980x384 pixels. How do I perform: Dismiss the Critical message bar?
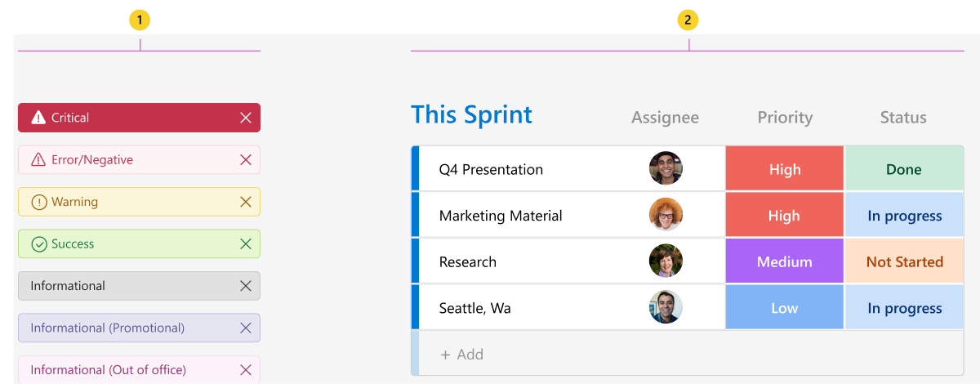click(x=246, y=118)
